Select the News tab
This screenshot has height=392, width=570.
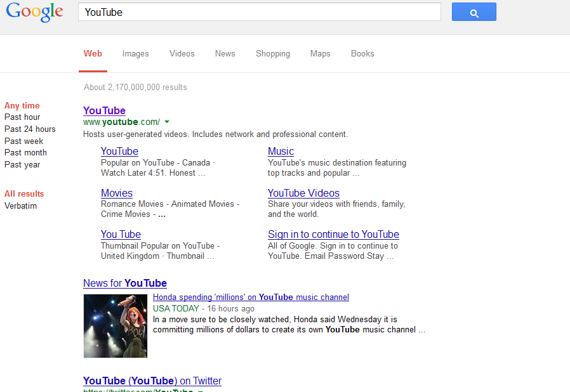[x=225, y=54]
